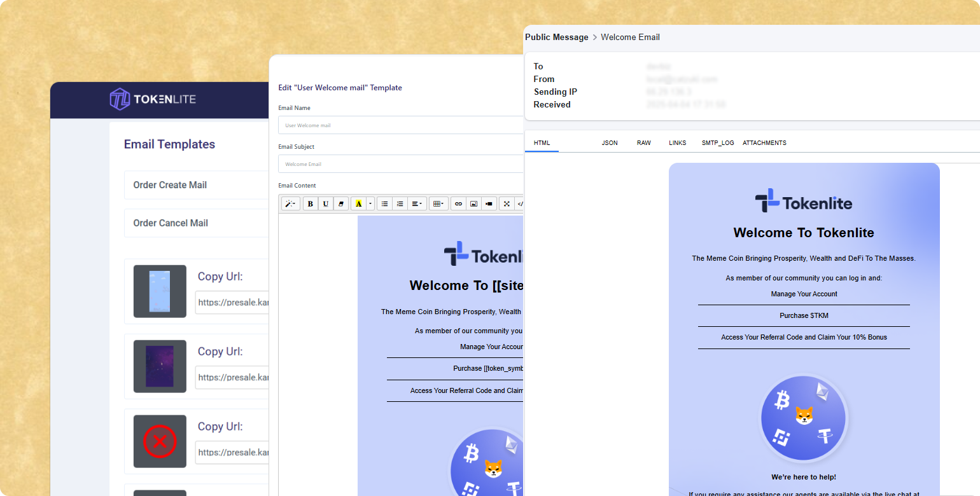Screen dimensions: 980x496
Task: Click the Copy Url field beside the sky-blue thumbnail
Action: [x=232, y=303]
